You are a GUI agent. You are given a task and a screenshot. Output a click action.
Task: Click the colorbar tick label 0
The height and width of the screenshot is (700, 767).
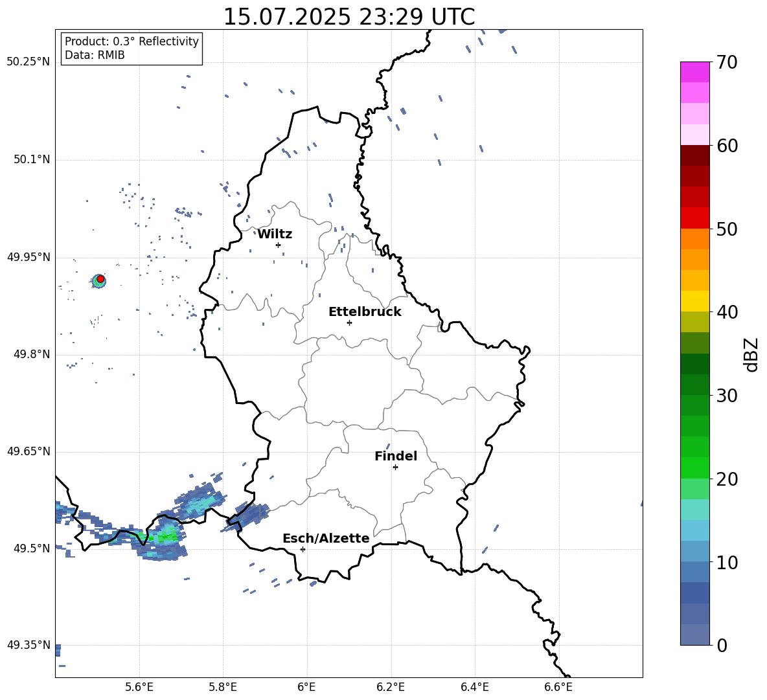tap(722, 646)
